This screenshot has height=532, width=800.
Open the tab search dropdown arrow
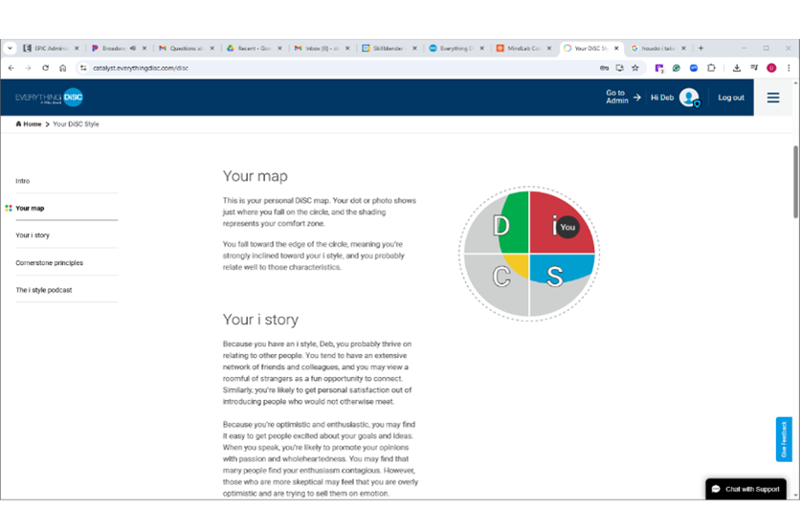(x=10, y=48)
